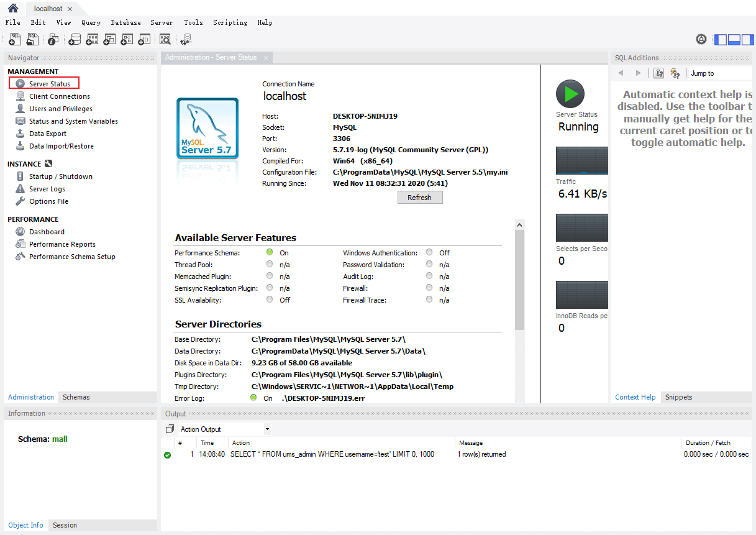The image size is (756, 535).
Task: Open the File menu
Action: pos(12,22)
